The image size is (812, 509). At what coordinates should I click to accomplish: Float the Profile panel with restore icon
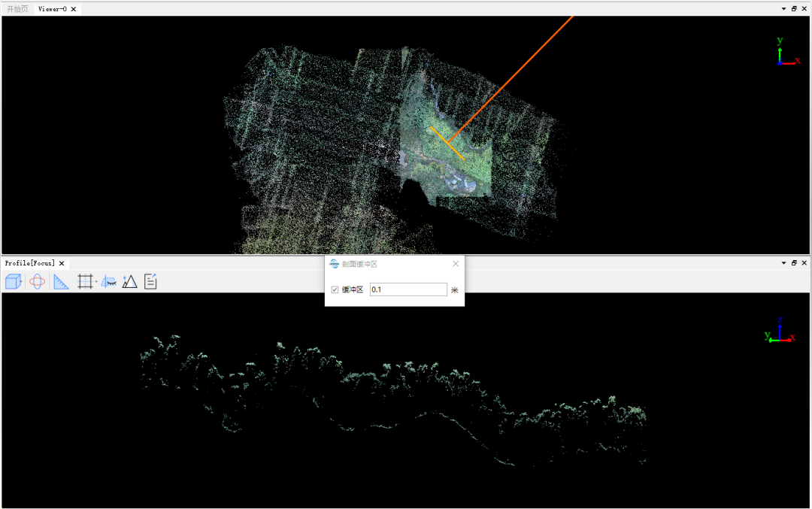[794, 263]
